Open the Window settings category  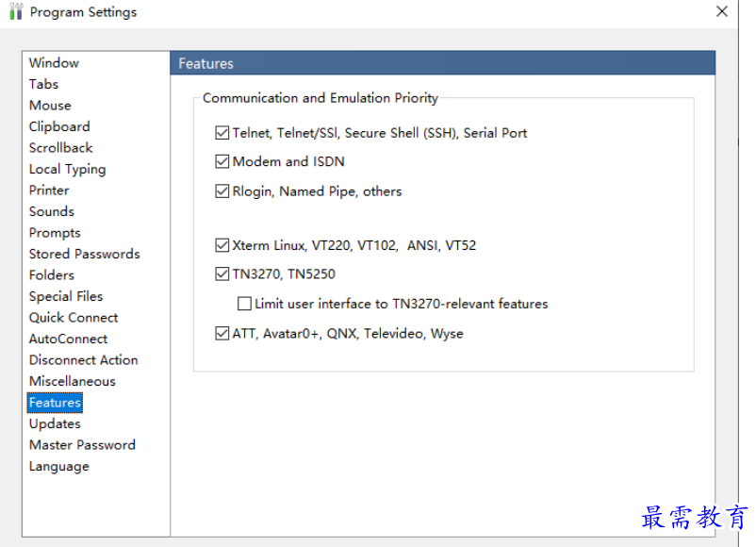coord(54,62)
